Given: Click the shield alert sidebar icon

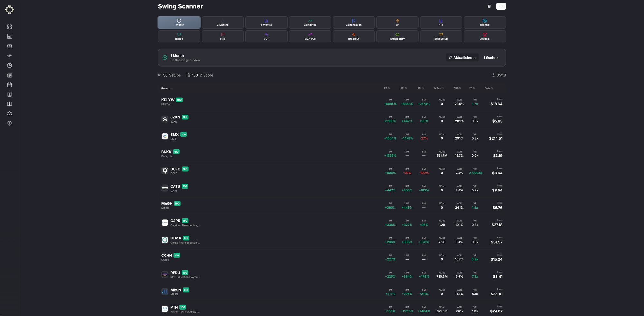Looking at the screenshot, I should tap(10, 123).
